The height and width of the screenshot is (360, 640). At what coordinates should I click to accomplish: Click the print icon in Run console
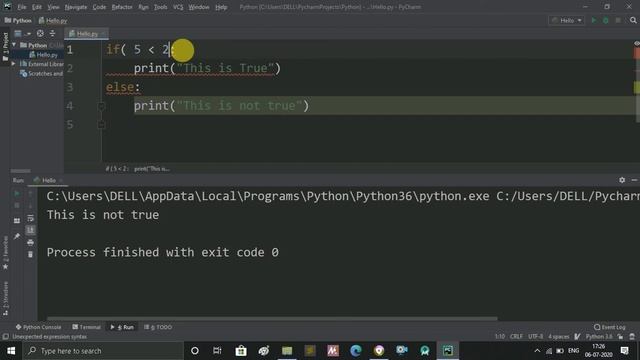click(x=30, y=242)
